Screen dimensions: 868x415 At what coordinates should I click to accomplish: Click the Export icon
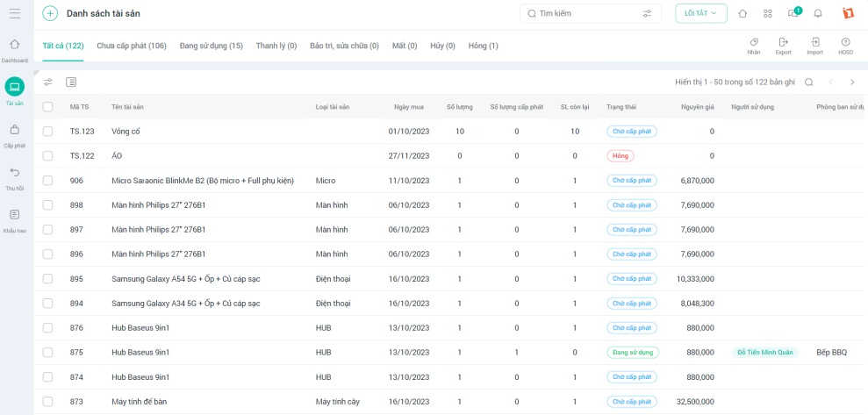coord(783,42)
